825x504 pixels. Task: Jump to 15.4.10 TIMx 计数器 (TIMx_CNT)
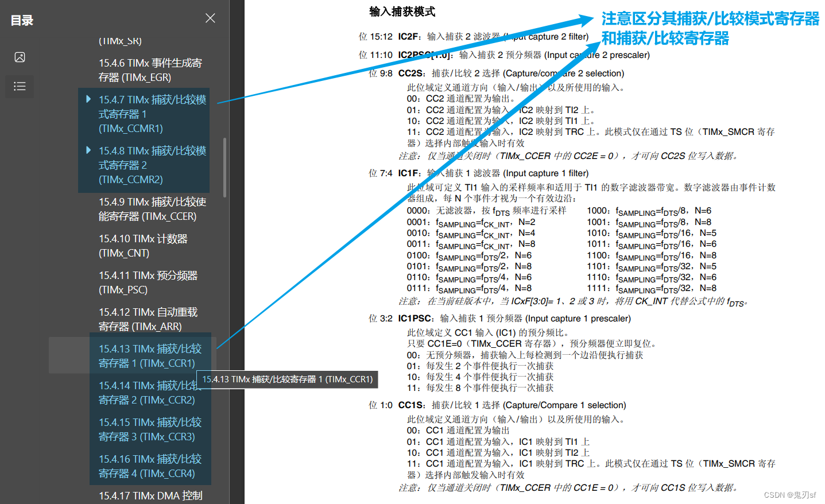[x=143, y=246]
